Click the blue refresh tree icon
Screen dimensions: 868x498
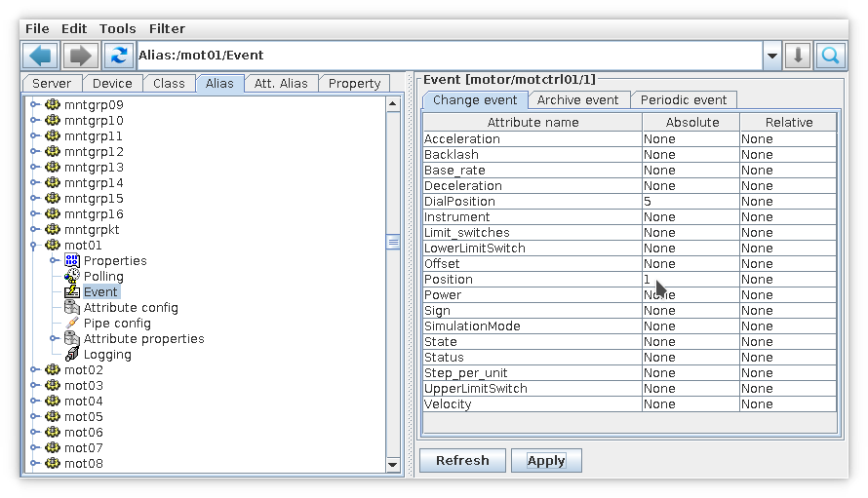click(118, 56)
